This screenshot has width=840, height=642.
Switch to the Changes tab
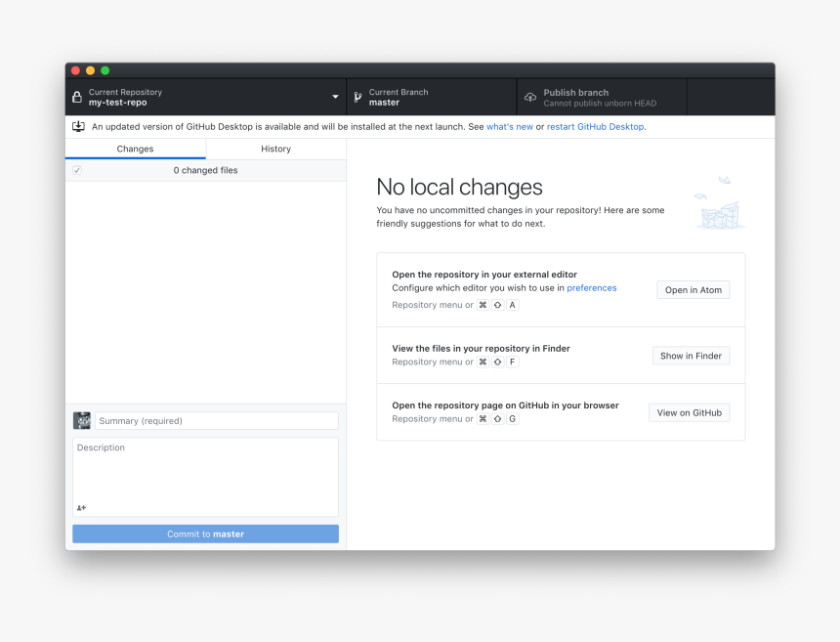136,149
